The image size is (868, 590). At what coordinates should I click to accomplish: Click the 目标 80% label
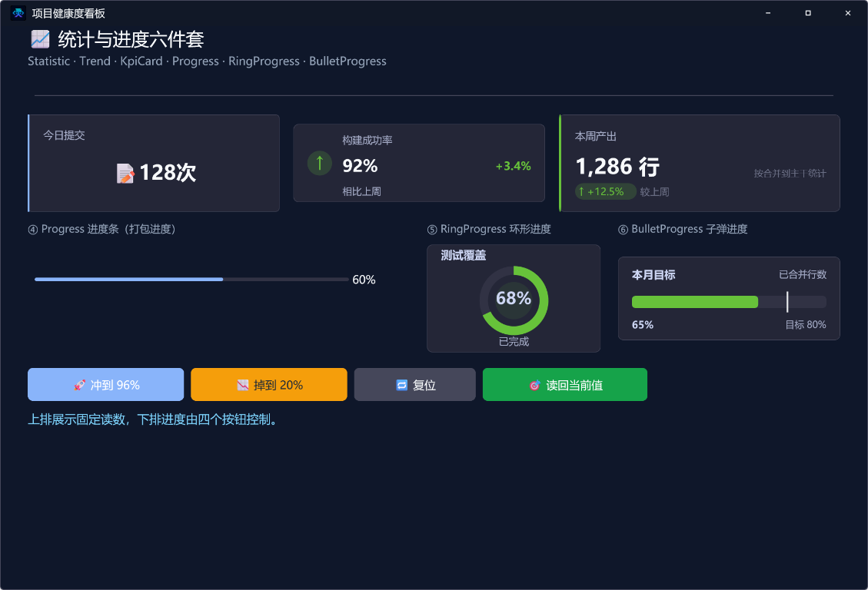(x=806, y=325)
